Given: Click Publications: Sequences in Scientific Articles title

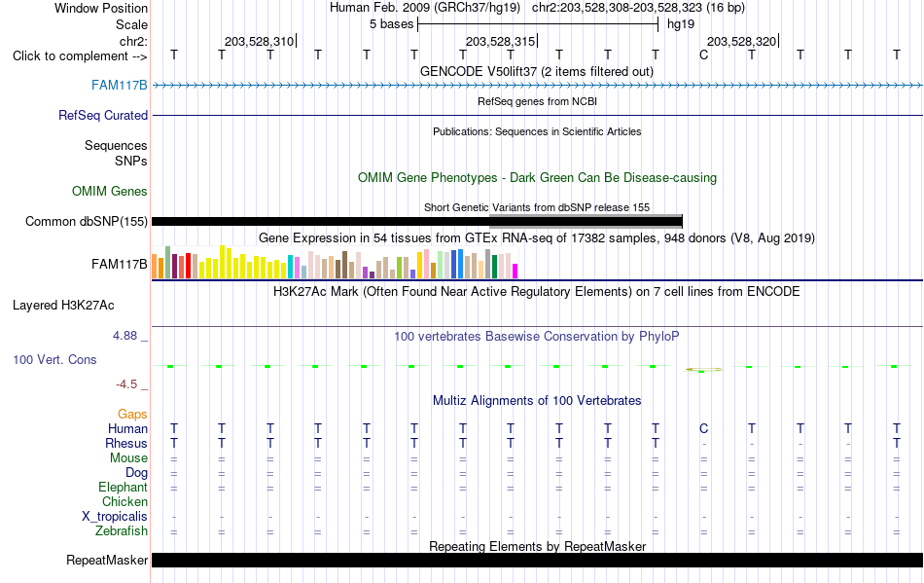Looking at the screenshot, I should click(x=537, y=131).
